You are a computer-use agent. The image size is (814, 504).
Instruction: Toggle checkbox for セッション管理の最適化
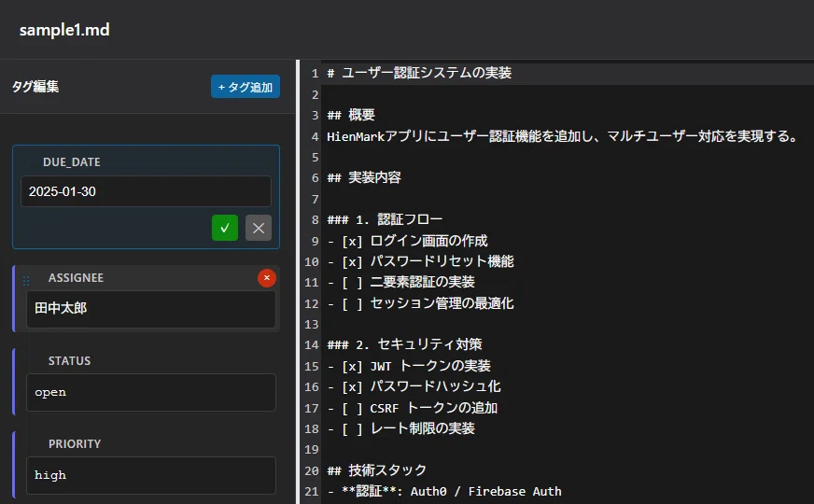[x=352, y=303]
